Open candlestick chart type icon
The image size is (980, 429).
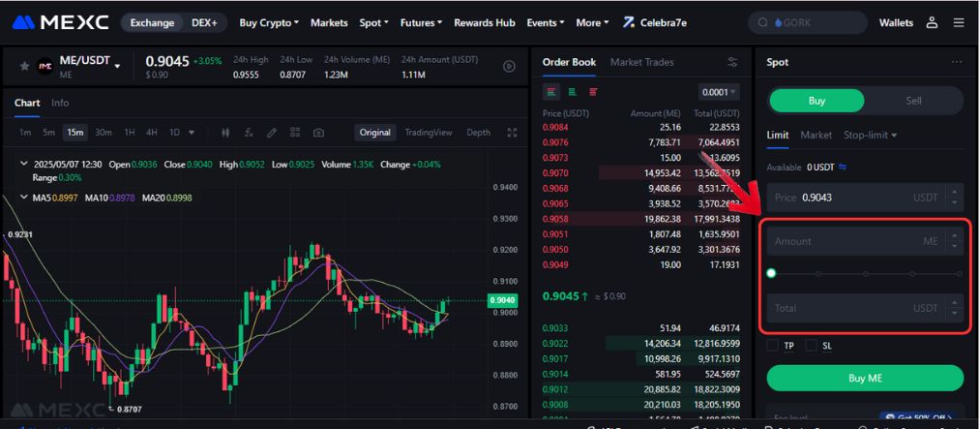225,133
